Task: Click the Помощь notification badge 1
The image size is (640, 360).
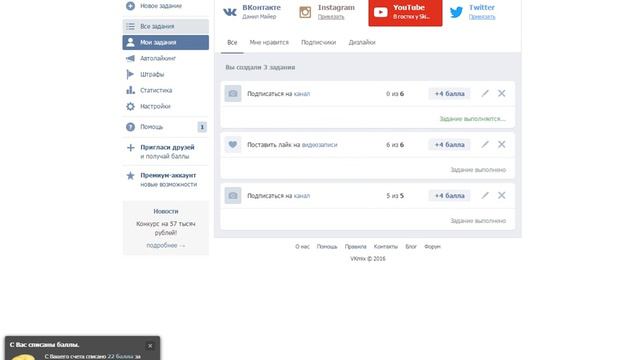Action: click(x=202, y=127)
